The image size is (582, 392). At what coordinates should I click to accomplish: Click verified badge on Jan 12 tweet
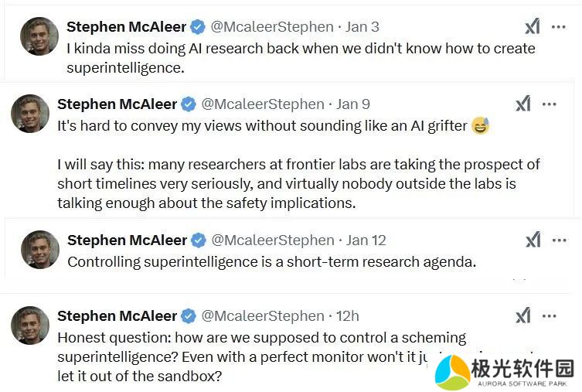point(198,240)
